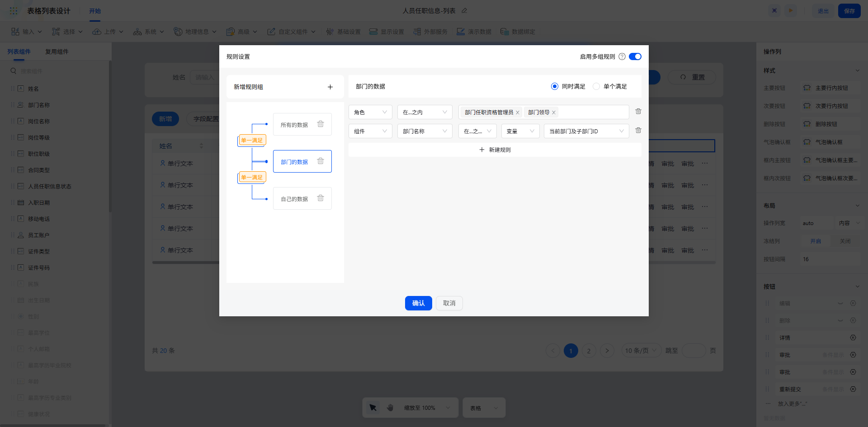
Task: Click the fullscreen frame icon in top bar
Action: click(x=774, y=10)
